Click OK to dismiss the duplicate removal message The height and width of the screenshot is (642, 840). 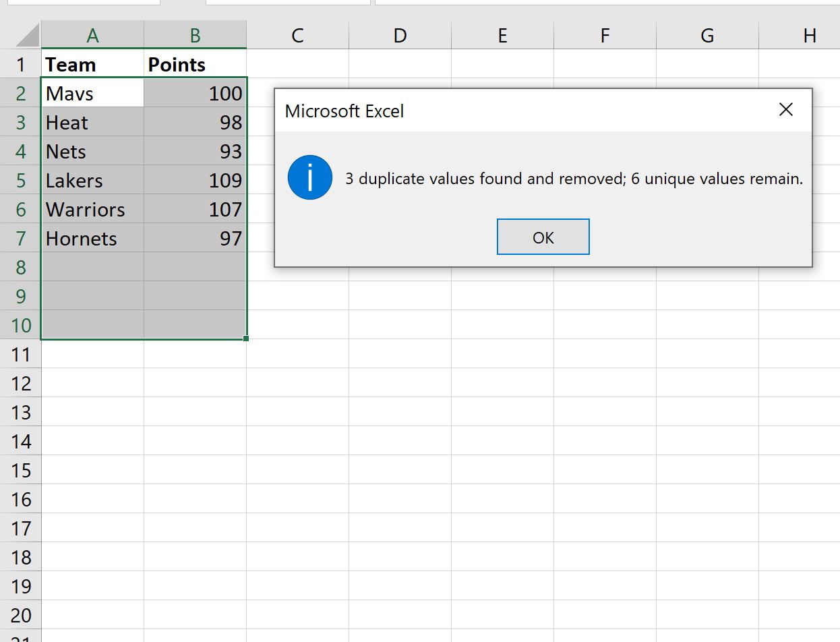[543, 237]
